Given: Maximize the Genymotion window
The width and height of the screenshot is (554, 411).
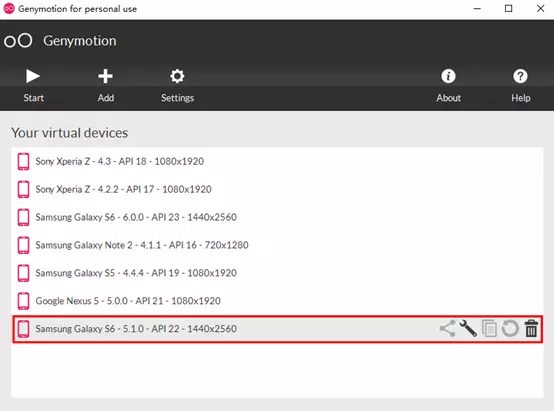Looking at the screenshot, I should point(508,8).
